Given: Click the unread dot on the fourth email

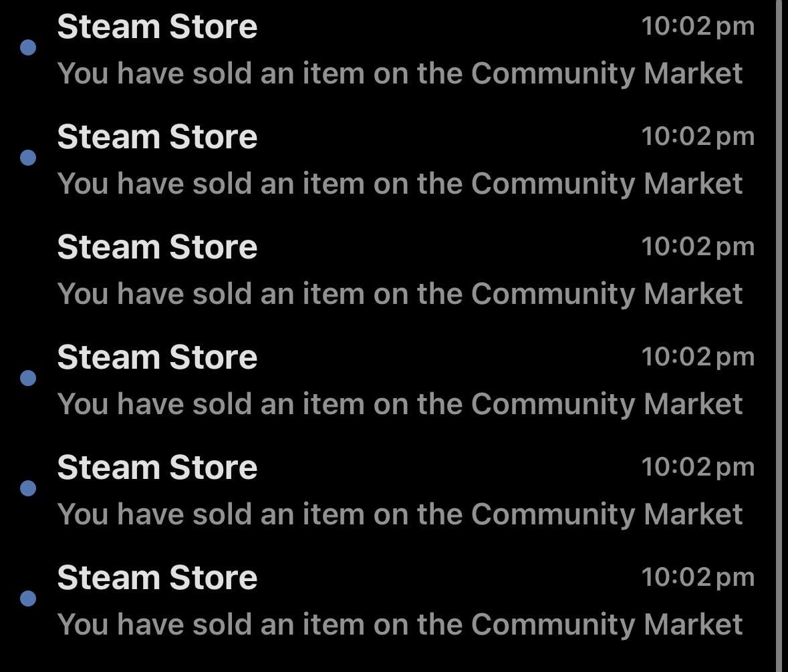Looking at the screenshot, I should (28, 378).
